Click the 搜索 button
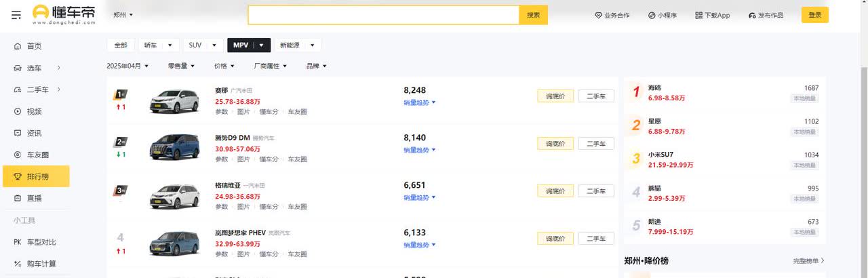 [x=534, y=15]
